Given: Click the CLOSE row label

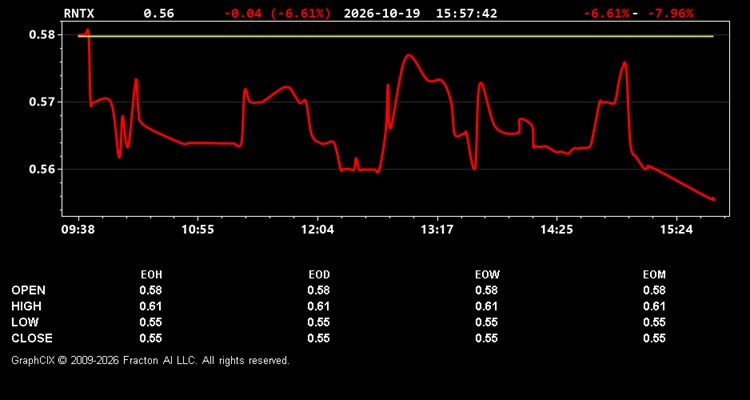Looking at the screenshot, I should click(x=32, y=338).
